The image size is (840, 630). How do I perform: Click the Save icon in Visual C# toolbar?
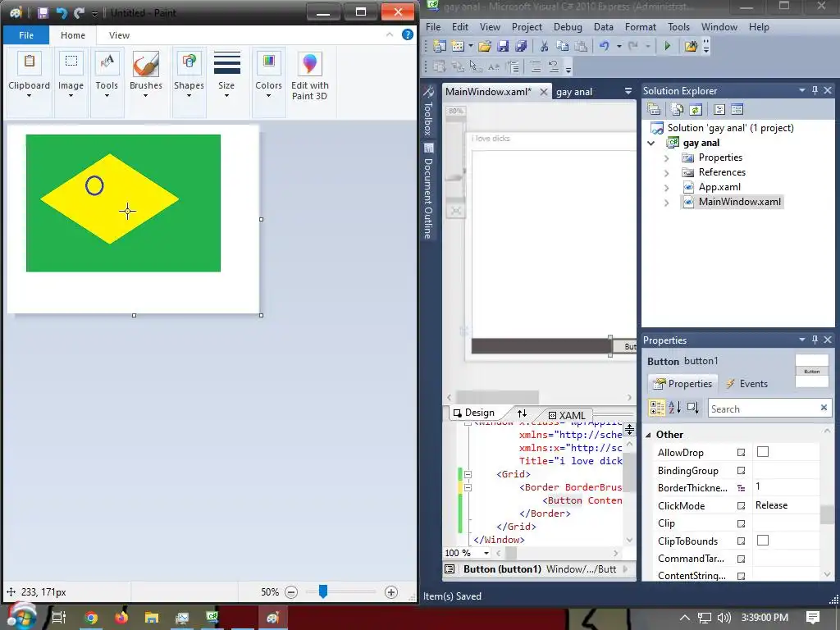click(x=503, y=46)
